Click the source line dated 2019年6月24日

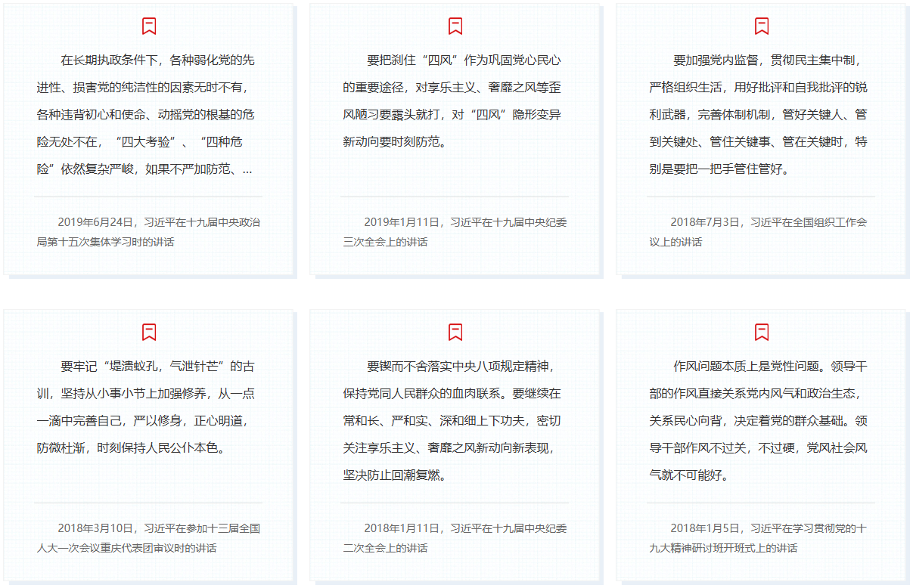coord(148,232)
